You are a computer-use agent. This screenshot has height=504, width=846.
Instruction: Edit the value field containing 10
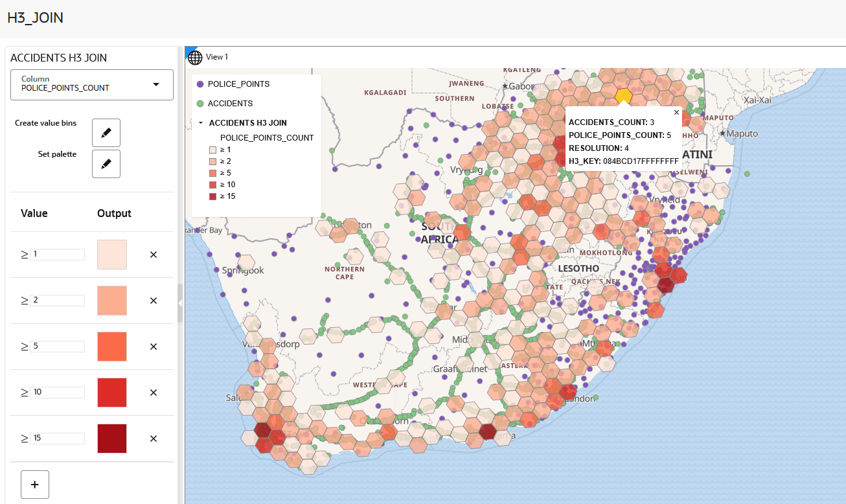(58, 393)
